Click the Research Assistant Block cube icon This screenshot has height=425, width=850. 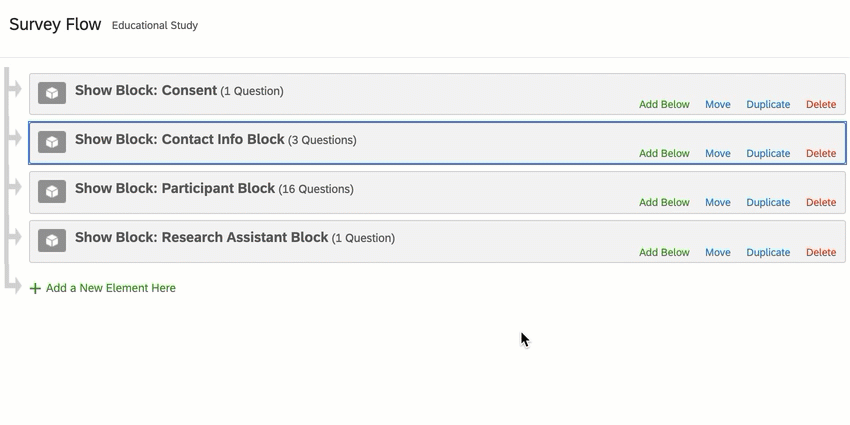click(x=52, y=240)
